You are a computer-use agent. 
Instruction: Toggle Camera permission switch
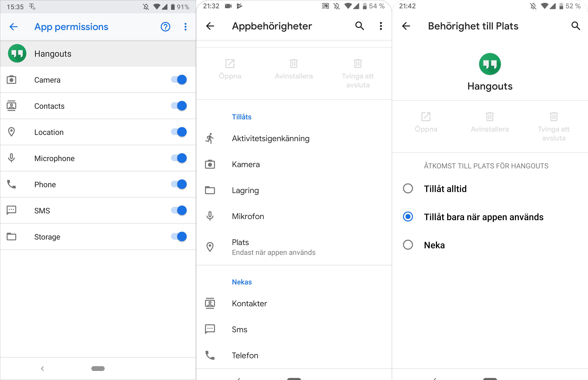[x=179, y=80]
